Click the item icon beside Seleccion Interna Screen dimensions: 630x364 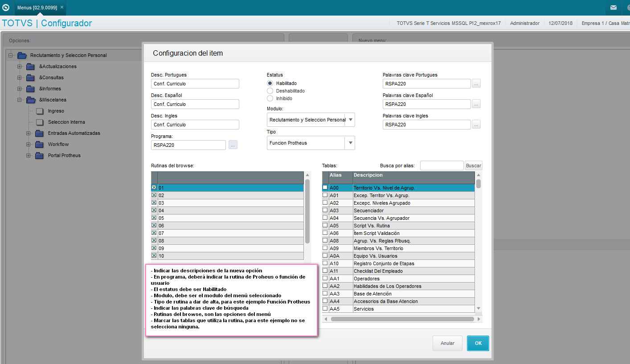tap(40, 122)
